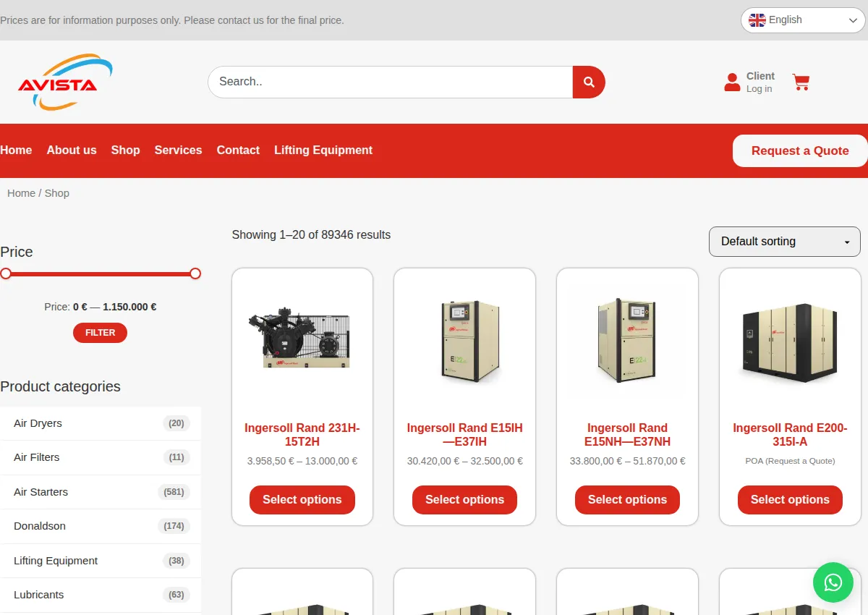868x615 pixels.
Task: Click Client Log in link
Action: (x=760, y=82)
